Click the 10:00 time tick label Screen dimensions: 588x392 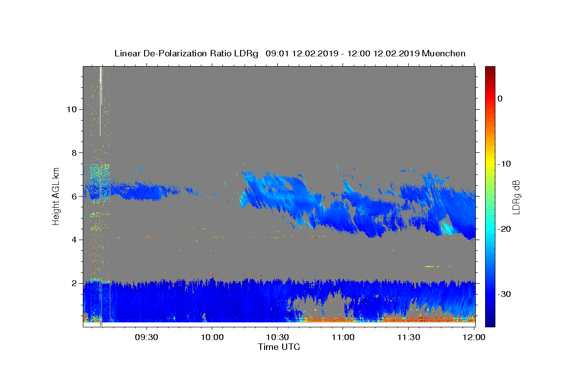(212, 338)
